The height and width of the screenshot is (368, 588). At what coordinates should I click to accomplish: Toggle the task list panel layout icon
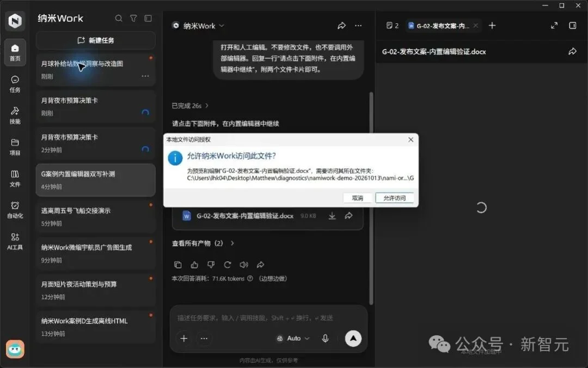pyautogui.click(x=148, y=19)
